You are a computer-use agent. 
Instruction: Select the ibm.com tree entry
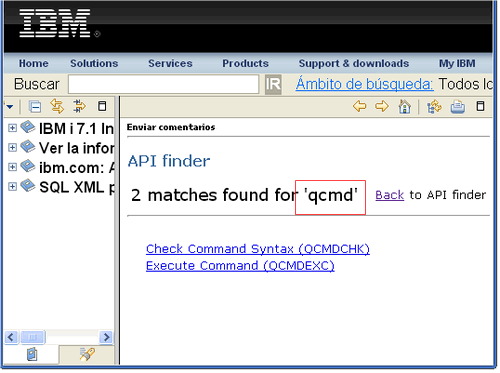coord(77,167)
